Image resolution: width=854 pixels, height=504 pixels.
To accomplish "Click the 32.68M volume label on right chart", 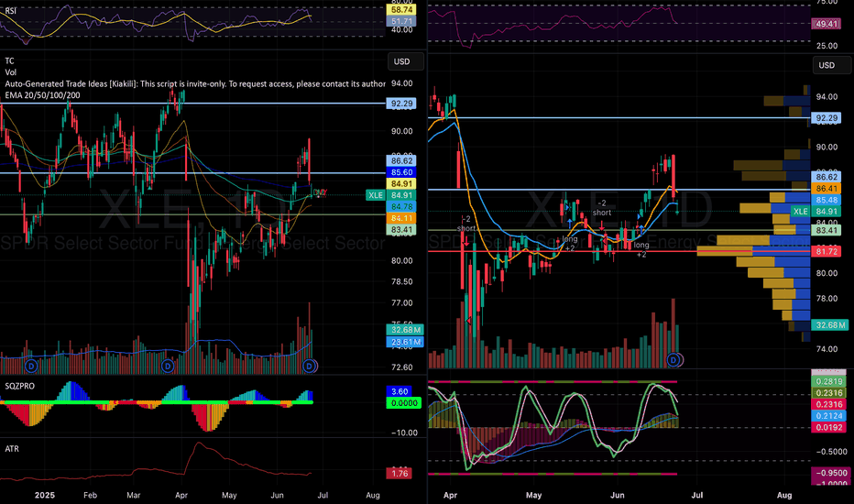I will click(830, 325).
